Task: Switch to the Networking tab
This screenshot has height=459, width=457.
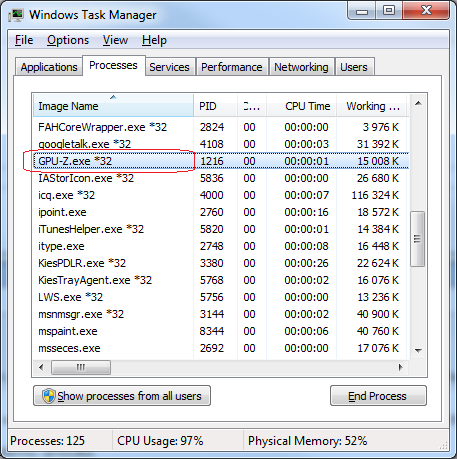Action: pyautogui.click(x=301, y=67)
